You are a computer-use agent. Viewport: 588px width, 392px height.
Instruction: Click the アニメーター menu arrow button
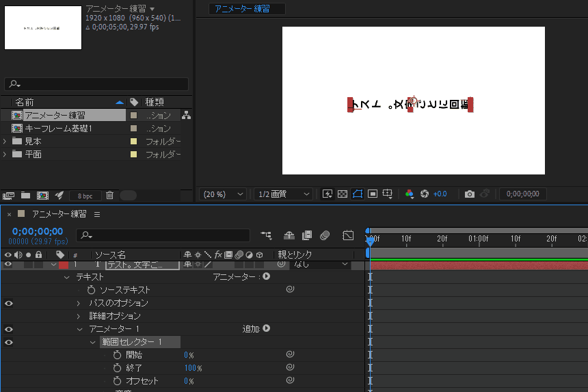(266, 276)
